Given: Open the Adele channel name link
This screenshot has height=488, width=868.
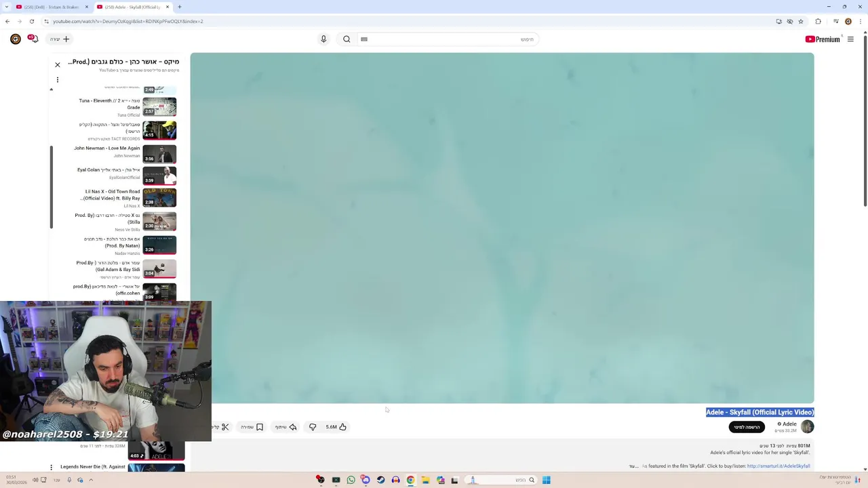Looking at the screenshot, I should click(789, 424).
